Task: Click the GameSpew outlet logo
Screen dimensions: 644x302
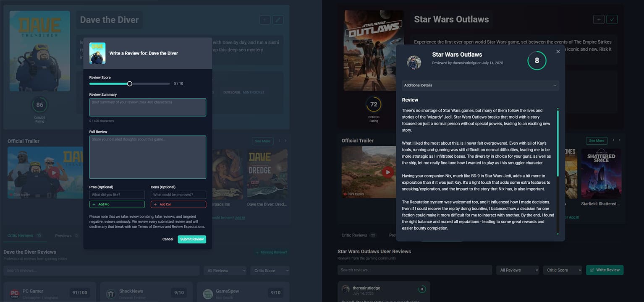Action: [207, 294]
